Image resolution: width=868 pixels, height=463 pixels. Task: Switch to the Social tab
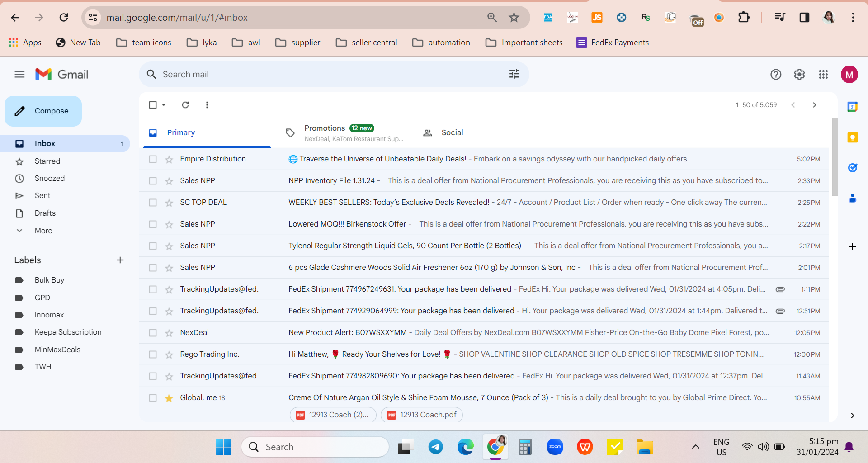[452, 133]
